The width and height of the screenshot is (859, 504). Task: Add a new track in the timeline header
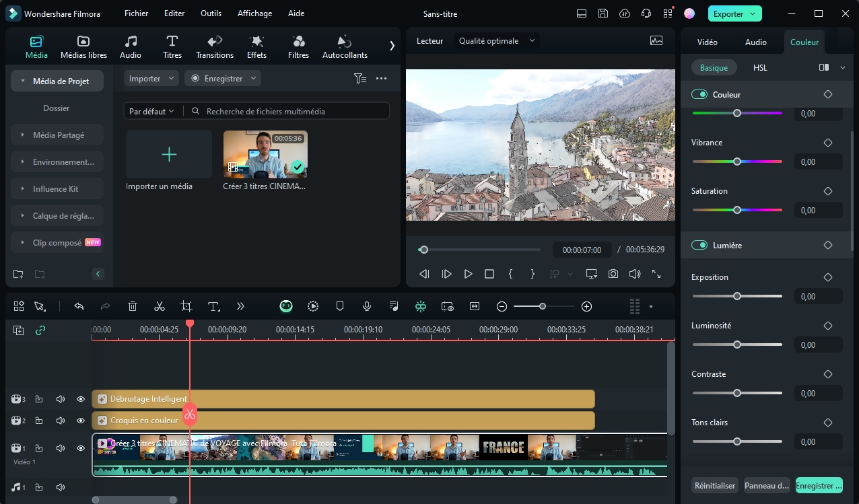tap(19, 330)
